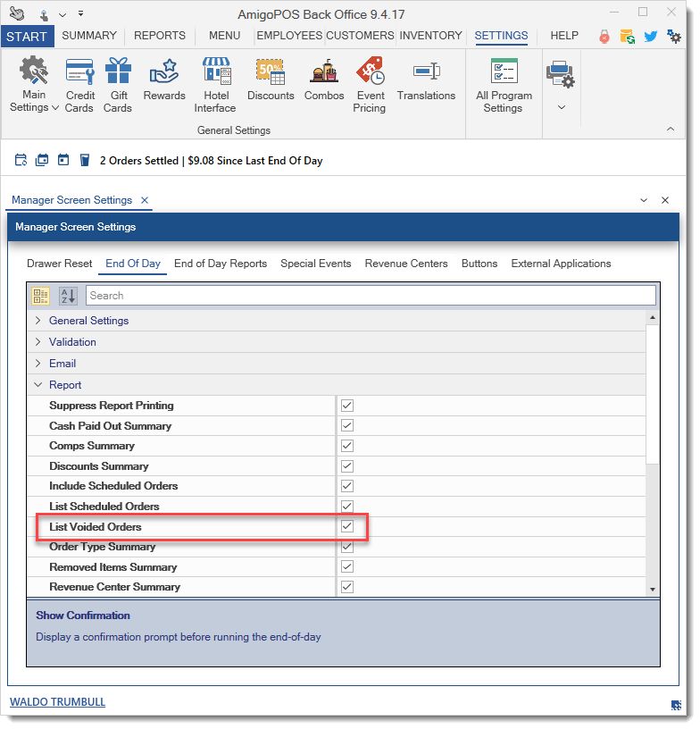Click the property Search field

pos(371,296)
